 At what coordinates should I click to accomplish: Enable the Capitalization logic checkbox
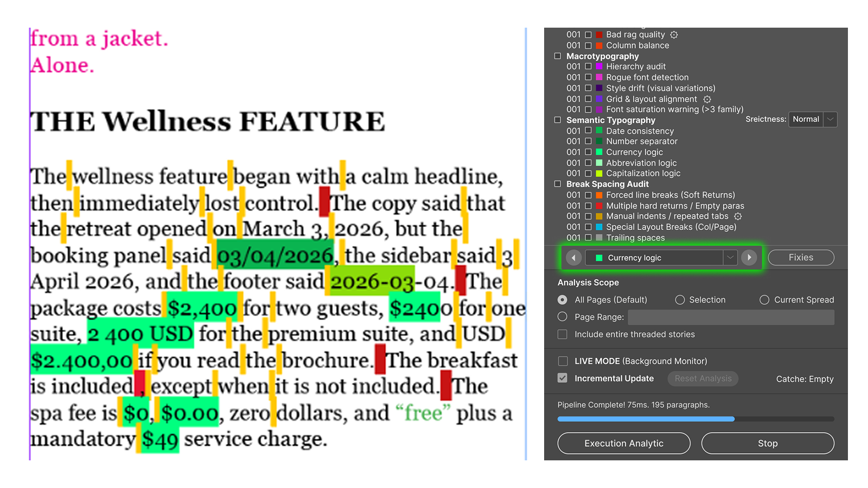pyautogui.click(x=588, y=174)
